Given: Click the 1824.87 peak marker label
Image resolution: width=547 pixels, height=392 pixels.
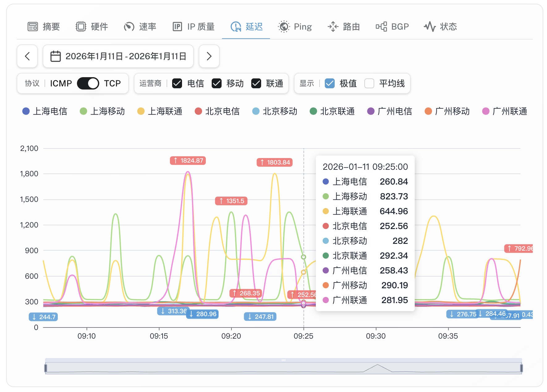Looking at the screenshot, I should pos(188,161).
